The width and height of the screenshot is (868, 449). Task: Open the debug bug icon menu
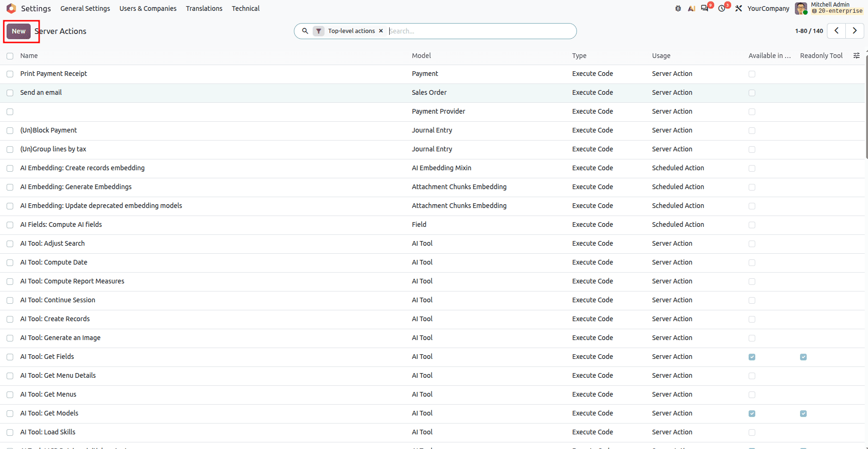coord(678,8)
